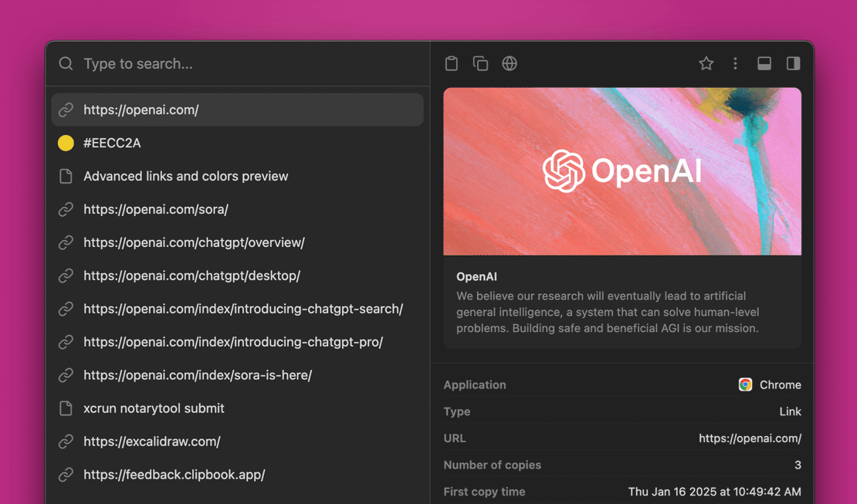Image resolution: width=857 pixels, height=504 pixels.
Task: Select the introducing-chatgpt-pro link entry
Action: [x=237, y=342]
